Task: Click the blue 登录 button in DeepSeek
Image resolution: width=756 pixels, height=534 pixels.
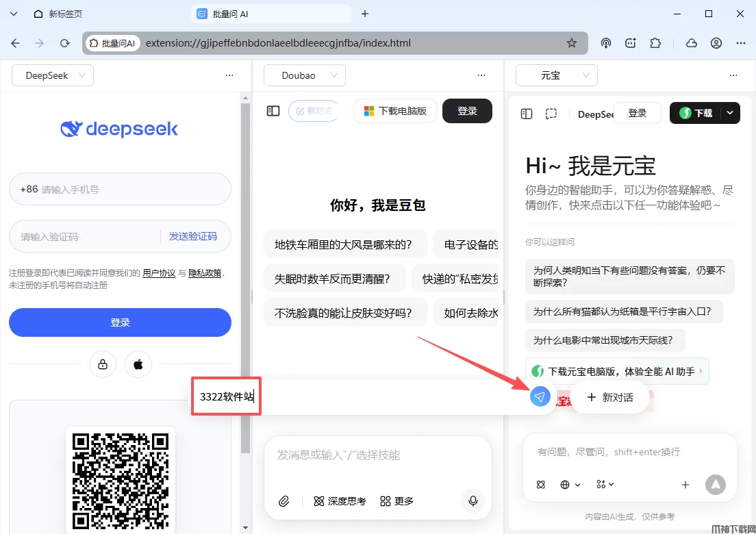Action: [120, 322]
